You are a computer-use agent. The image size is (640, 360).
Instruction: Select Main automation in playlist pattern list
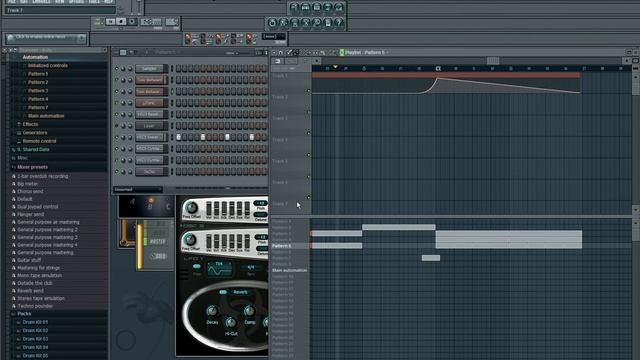point(289,270)
